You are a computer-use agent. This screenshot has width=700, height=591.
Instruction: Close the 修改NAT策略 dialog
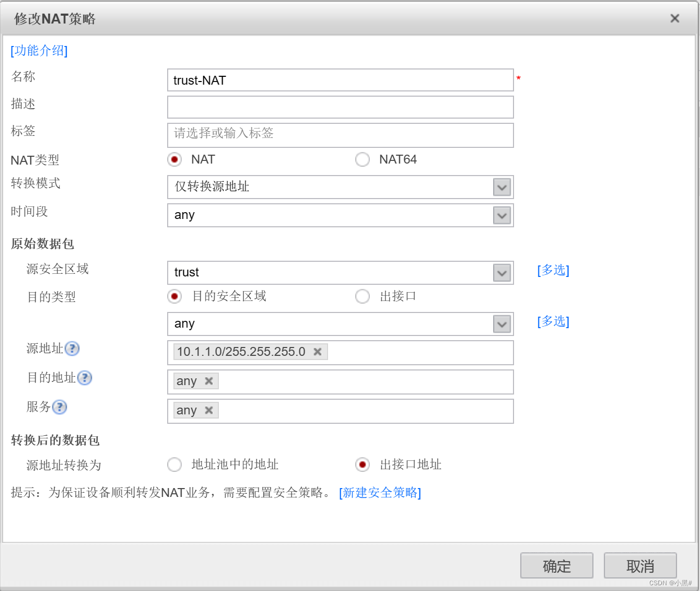pos(674,18)
